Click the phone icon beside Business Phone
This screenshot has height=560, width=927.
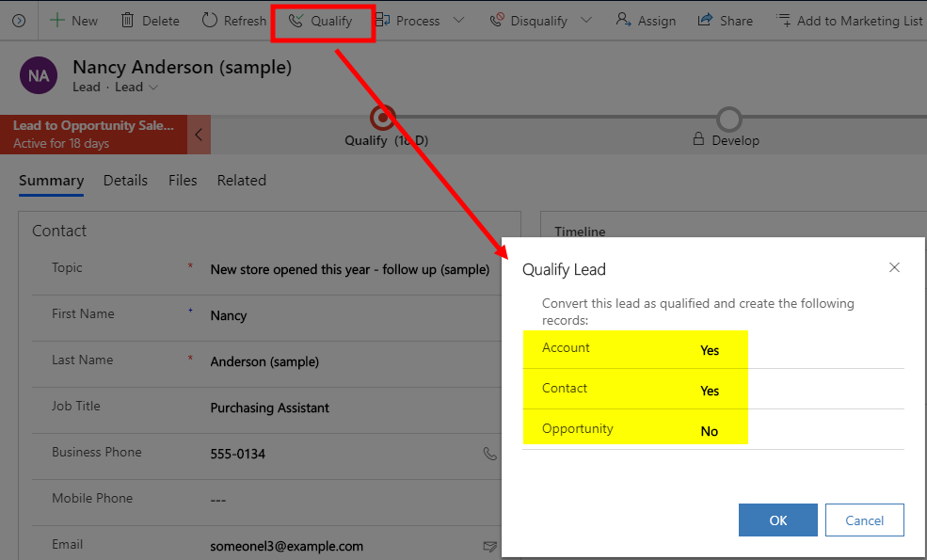[x=489, y=454]
